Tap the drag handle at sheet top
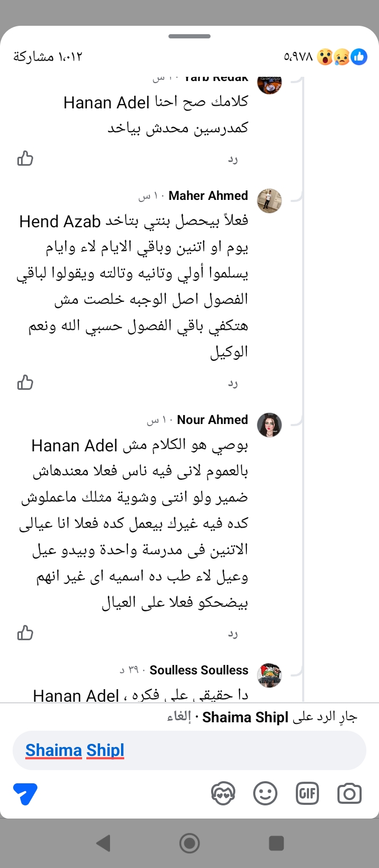The height and width of the screenshot is (868, 379). click(189, 36)
